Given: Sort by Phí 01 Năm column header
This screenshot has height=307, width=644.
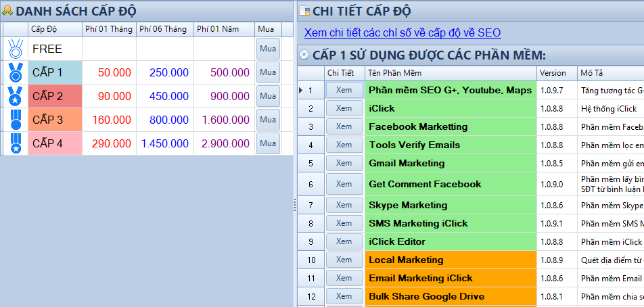Looking at the screenshot, I should pyautogui.click(x=225, y=29).
